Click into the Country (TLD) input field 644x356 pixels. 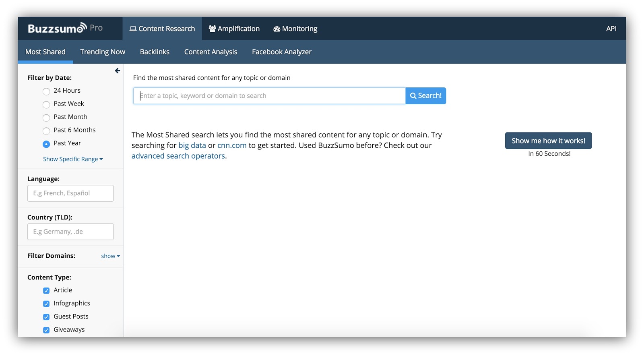(x=70, y=232)
